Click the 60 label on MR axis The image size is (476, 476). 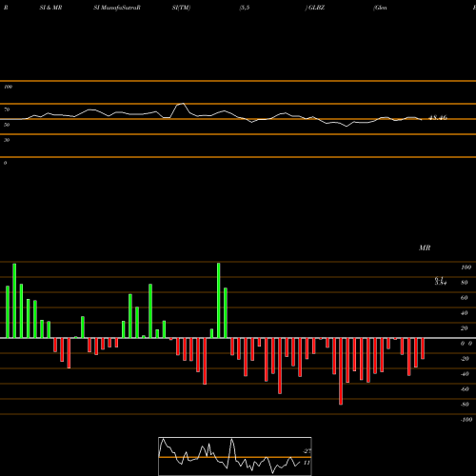[465, 298]
